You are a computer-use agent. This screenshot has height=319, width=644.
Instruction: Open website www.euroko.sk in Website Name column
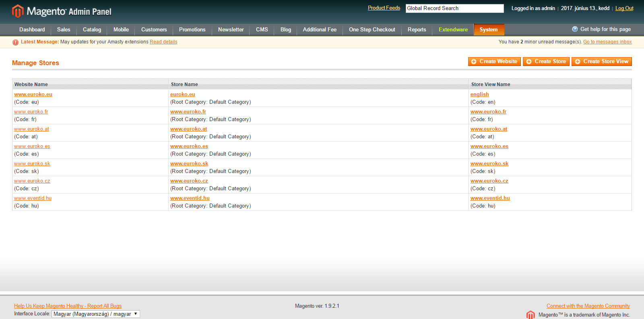(32, 164)
